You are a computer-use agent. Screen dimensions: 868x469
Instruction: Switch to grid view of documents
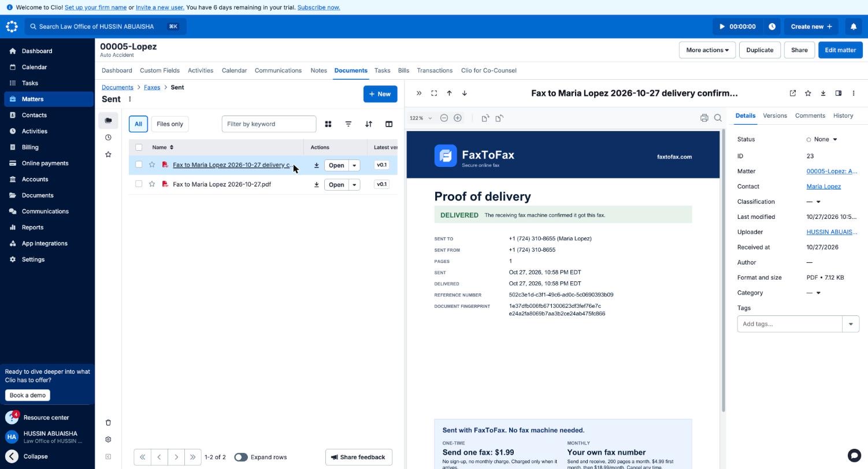tap(328, 124)
